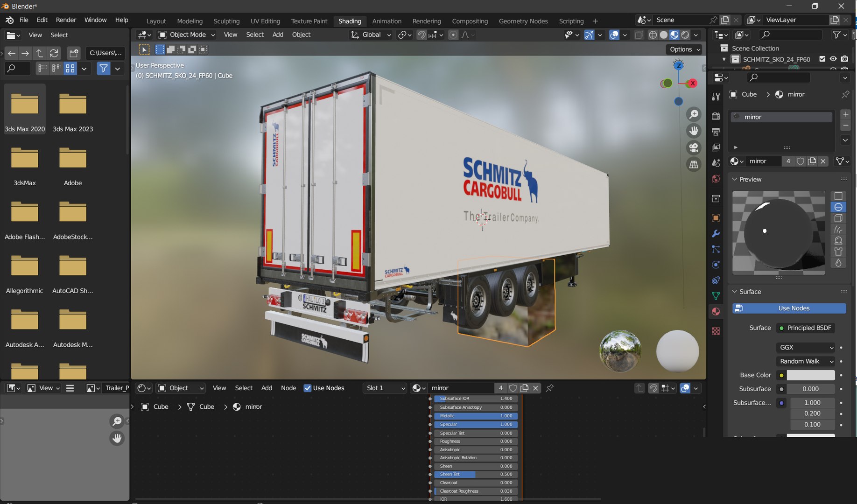The width and height of the screenshot is (857, 504).
Task: Zoom icon in image editor panel
Action: [x=117, y=421]
